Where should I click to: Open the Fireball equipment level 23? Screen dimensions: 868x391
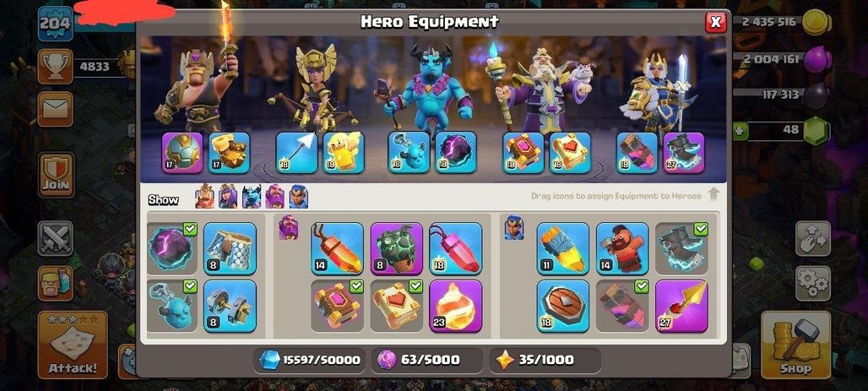[x=456, y=306]
